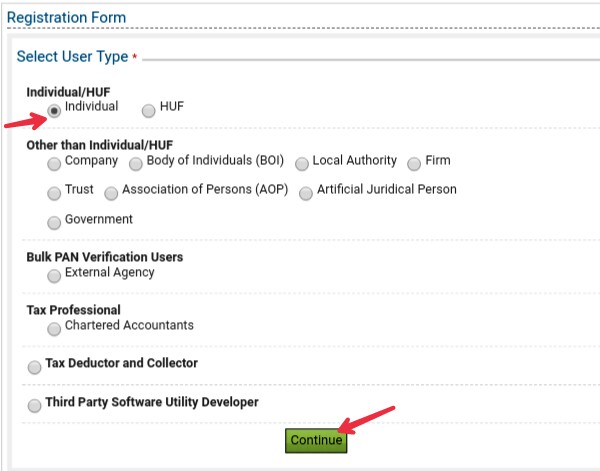This screenshot has height=471, width=600.
Task: Click the Registration Form heading
Action: [x=67, y=18]
